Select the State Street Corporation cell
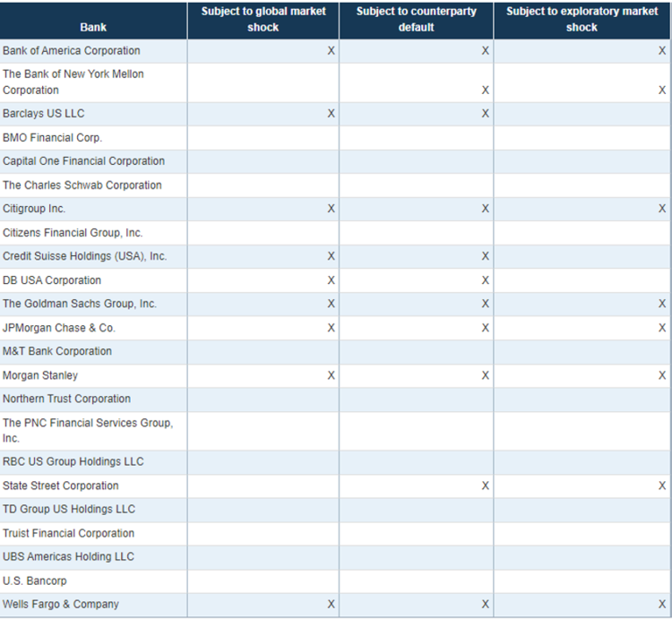Image resolution: width=672 pixels, height=619 pixels. (61, 486)
